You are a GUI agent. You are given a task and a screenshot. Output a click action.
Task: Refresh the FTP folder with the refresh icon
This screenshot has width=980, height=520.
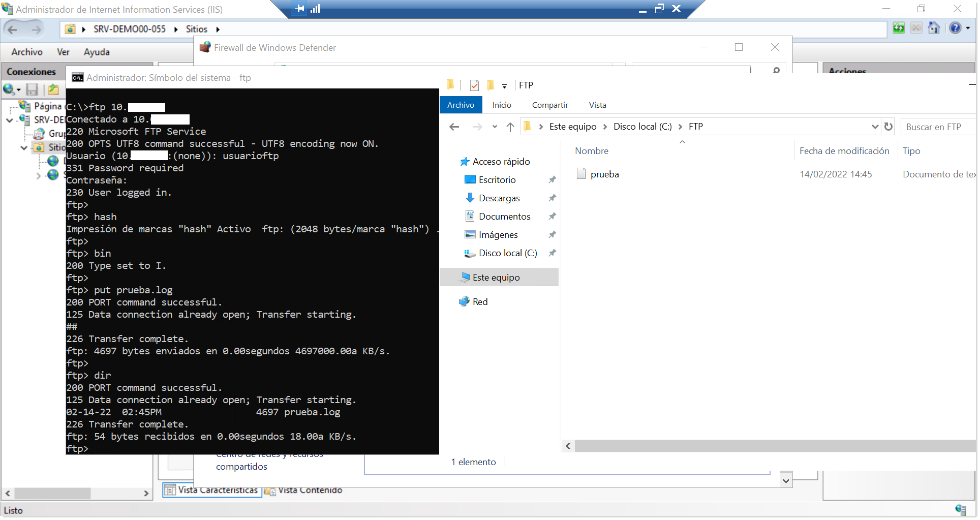[888, 127]
